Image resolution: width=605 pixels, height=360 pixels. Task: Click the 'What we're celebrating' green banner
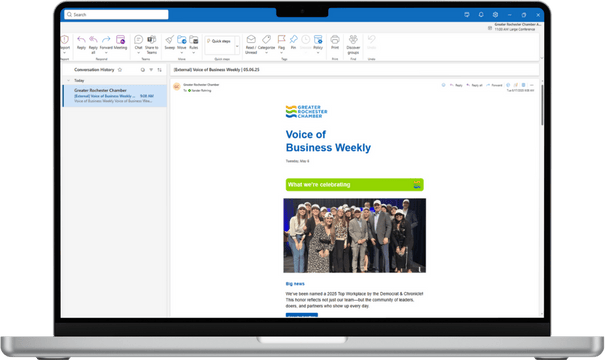(x=355, y=184)
